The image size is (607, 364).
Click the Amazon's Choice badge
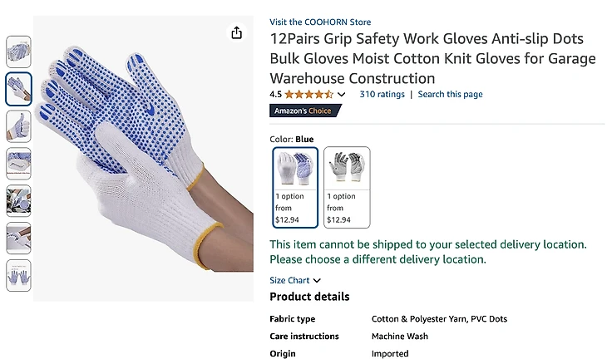[305, 111]
